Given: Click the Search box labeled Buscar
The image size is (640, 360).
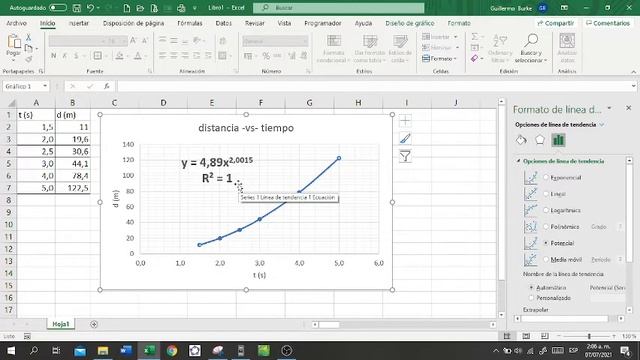Looking at the screenshot, I should [338, 8].
